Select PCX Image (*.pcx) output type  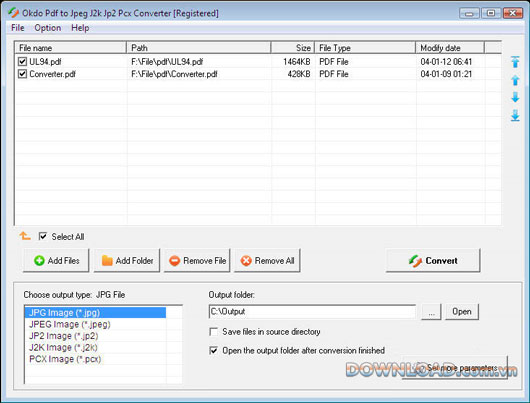coord(95,359)
